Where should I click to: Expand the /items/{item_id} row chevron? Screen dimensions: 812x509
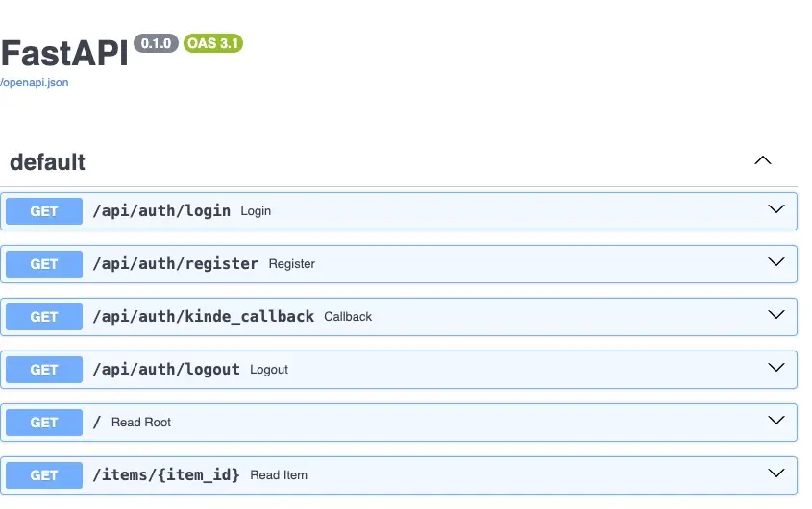point(776,473)
